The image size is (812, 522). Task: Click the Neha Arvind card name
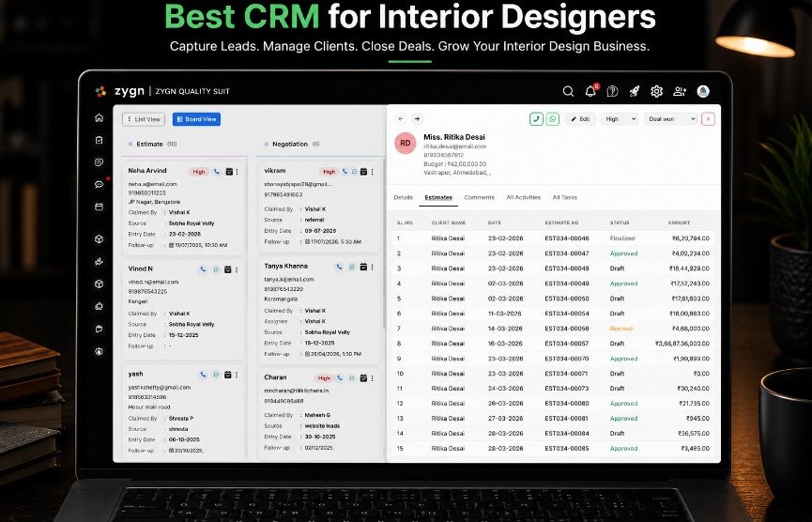(x=147, y=171)
